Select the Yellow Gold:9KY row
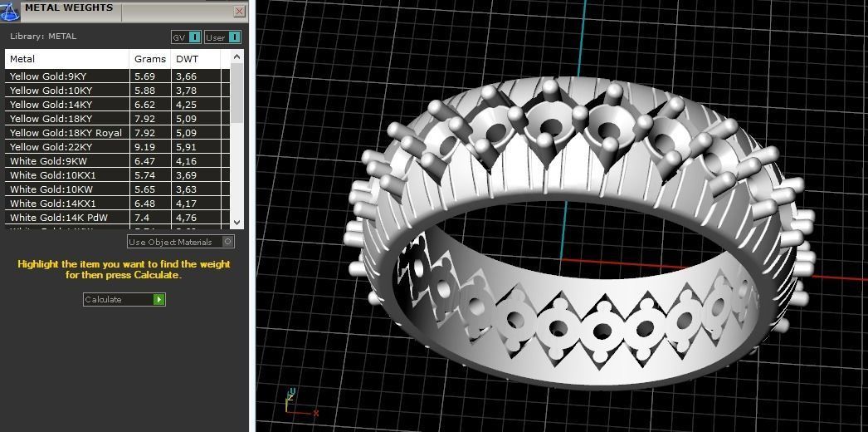868x432 pixels. click(x=117, y=76)
